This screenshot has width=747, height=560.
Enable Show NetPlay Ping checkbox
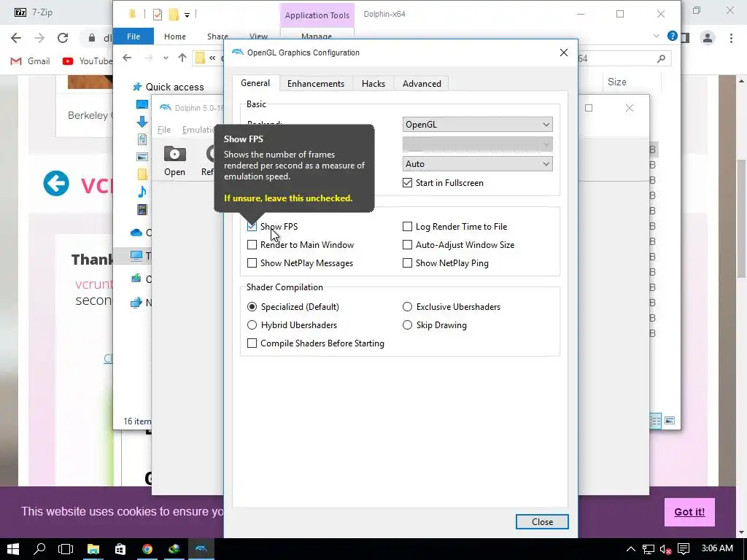click(x=407, y=262)
